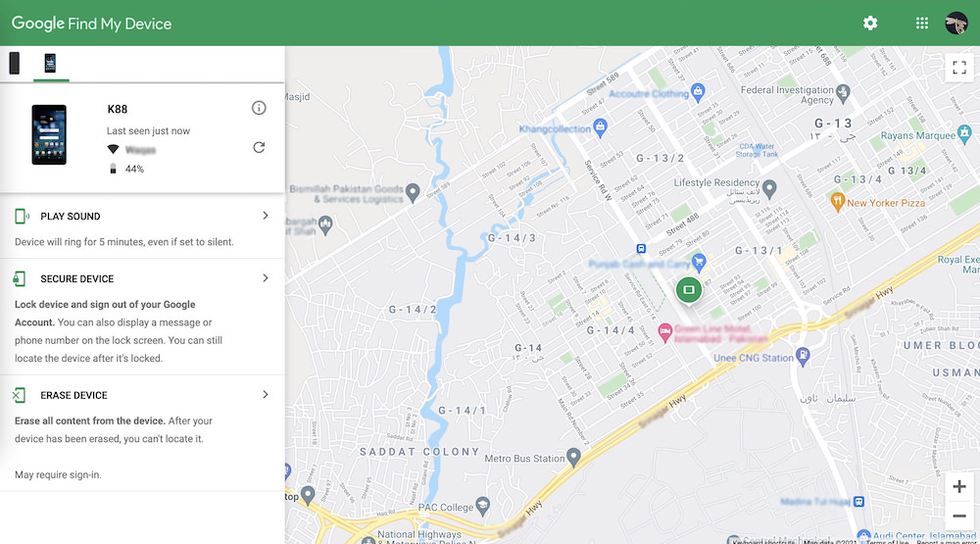
Task: Zoom in on the map
Action: [x=959, y=486]
